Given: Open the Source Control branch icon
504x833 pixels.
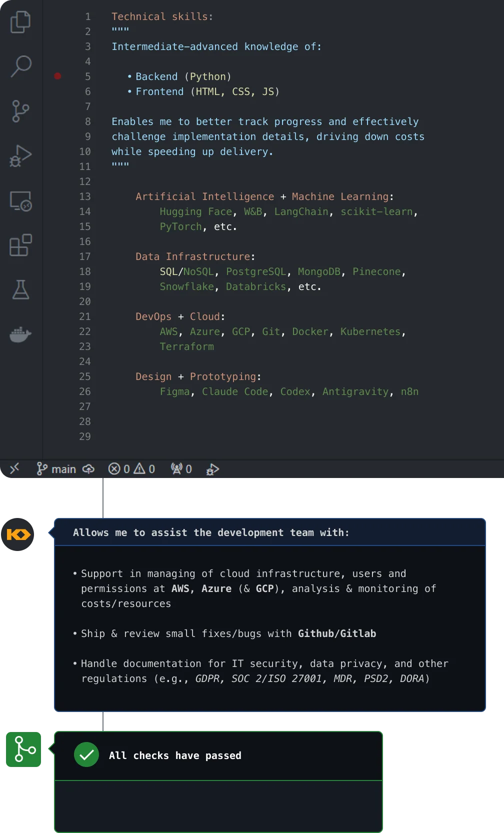Looking at the screenshot, I should [20, 110].
